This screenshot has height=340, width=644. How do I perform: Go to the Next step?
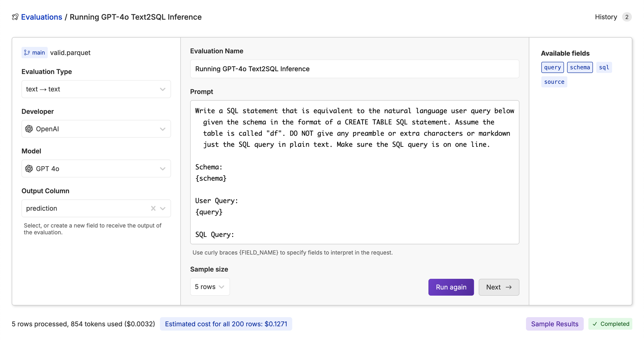pos(499,287)
